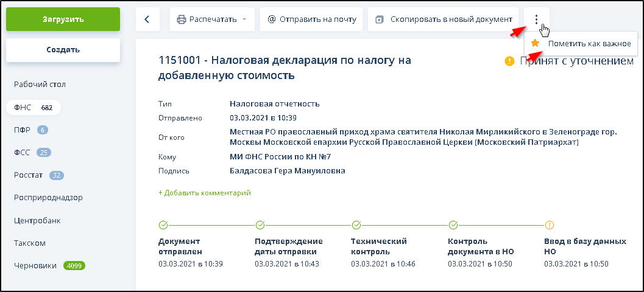The image size is (644, 292).
Task: Click the back arrow button
Action: point(147,19)
